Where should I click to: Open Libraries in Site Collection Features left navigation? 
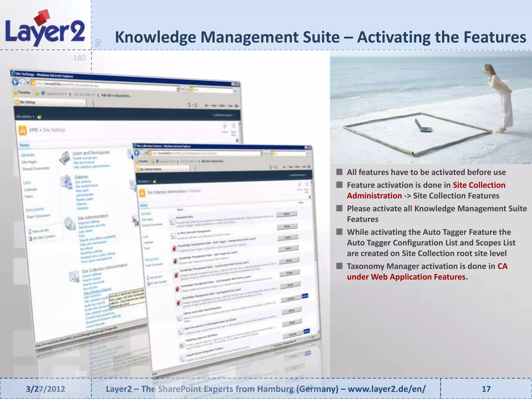[146, 214]
